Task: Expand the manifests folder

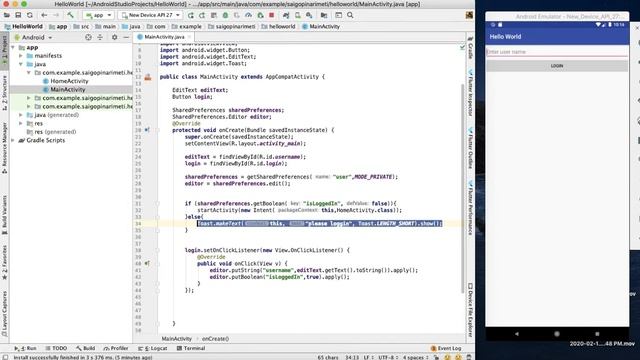Action: [x=21, y=56]
